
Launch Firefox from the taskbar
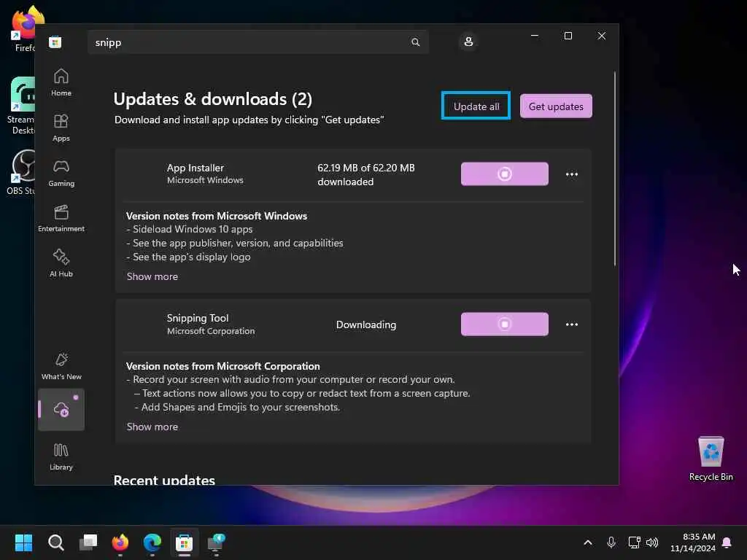pyautogui.click(x=120, y=542)
